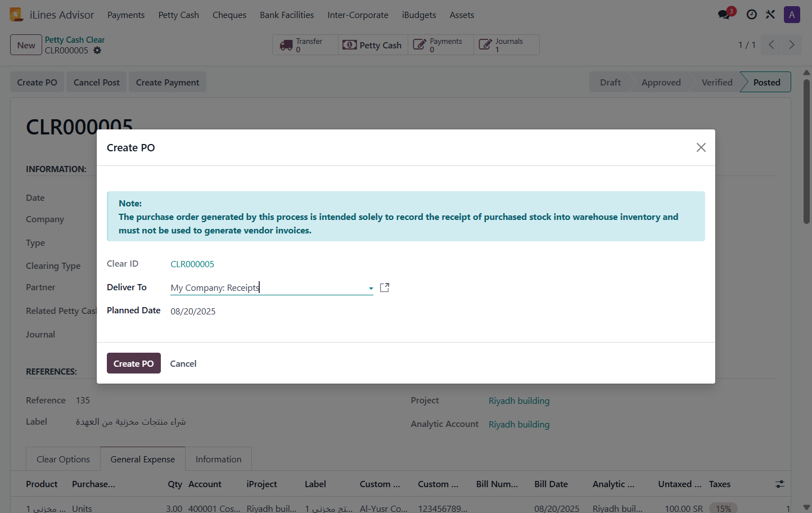Click the gear icon next to CLR000005
The image size is (812, 513).
click(x=97, y=50)
